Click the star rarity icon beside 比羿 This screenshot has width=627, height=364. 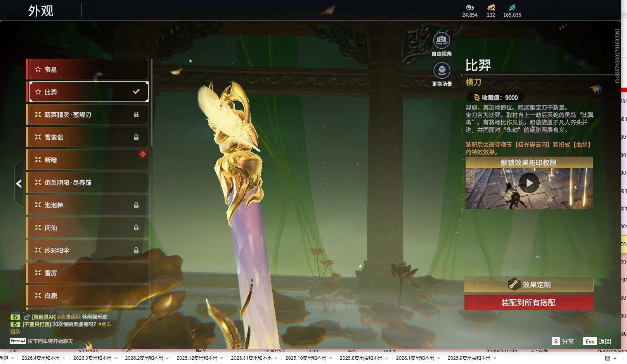pyautogui.click(x=38, y=92)
